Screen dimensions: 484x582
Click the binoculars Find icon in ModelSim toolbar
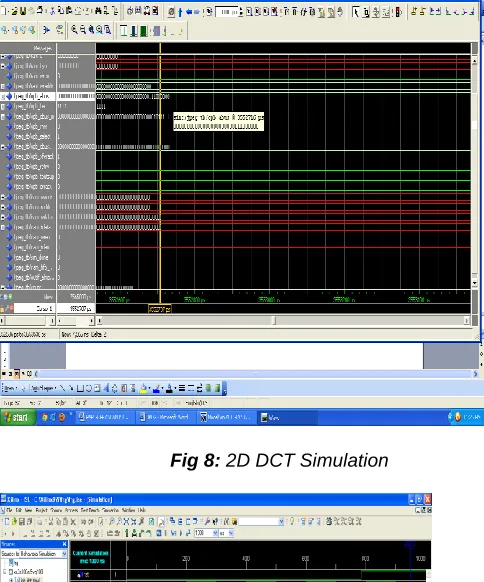[x=98, y=11]
